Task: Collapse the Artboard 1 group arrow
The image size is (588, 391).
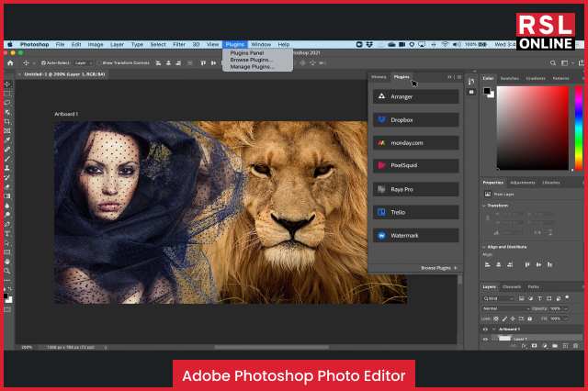Action: click(x=494, y=330)
